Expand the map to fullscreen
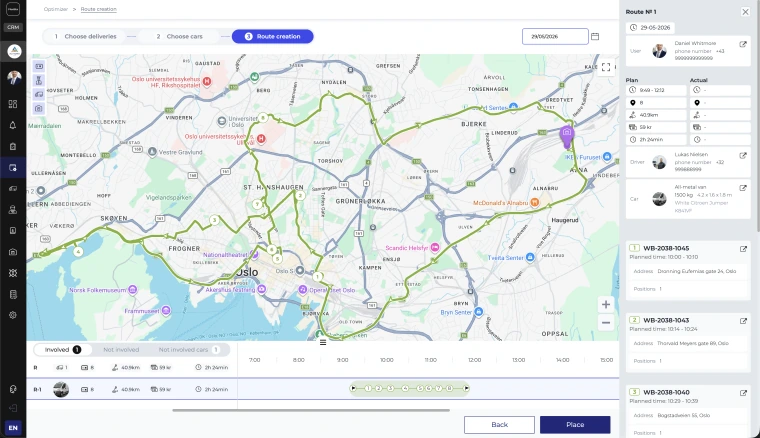 tap(606, 67)
